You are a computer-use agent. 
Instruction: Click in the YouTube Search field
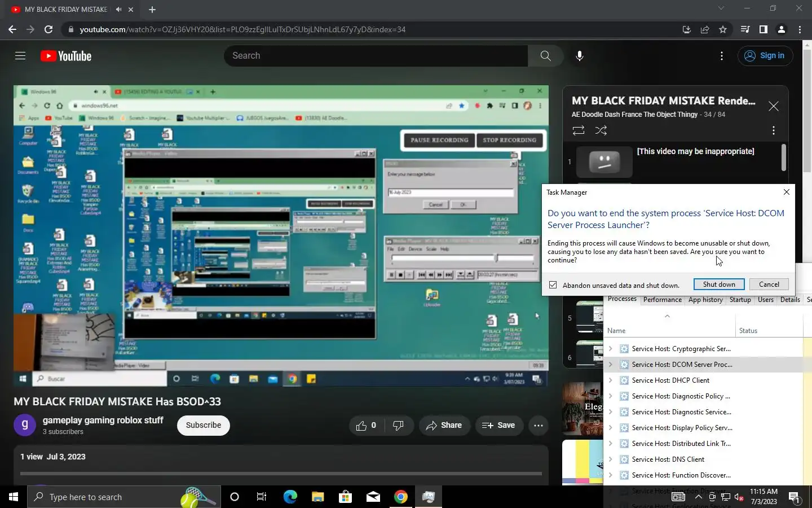tap(377, 56)
